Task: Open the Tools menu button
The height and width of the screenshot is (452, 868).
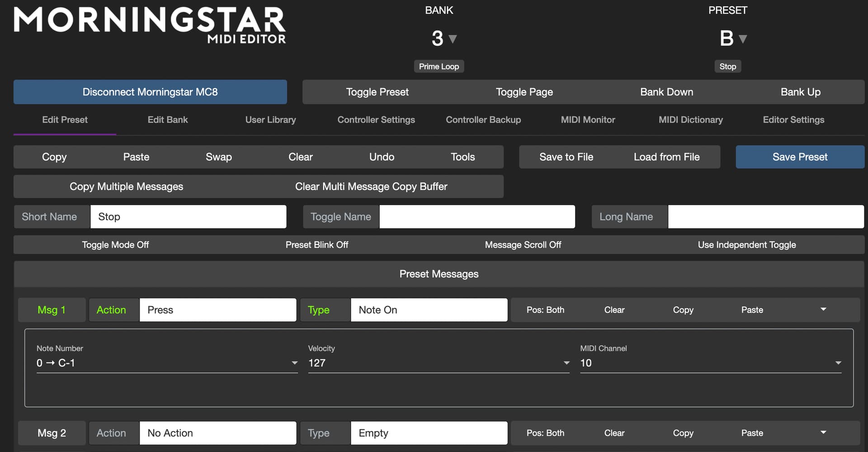Action: [462, 157]
